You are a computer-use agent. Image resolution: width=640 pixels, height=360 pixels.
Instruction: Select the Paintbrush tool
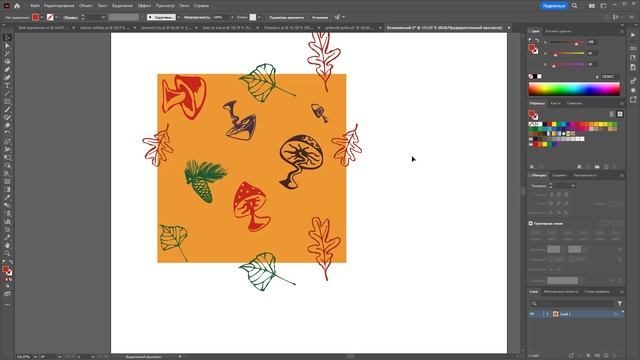[x=7, y=109]
